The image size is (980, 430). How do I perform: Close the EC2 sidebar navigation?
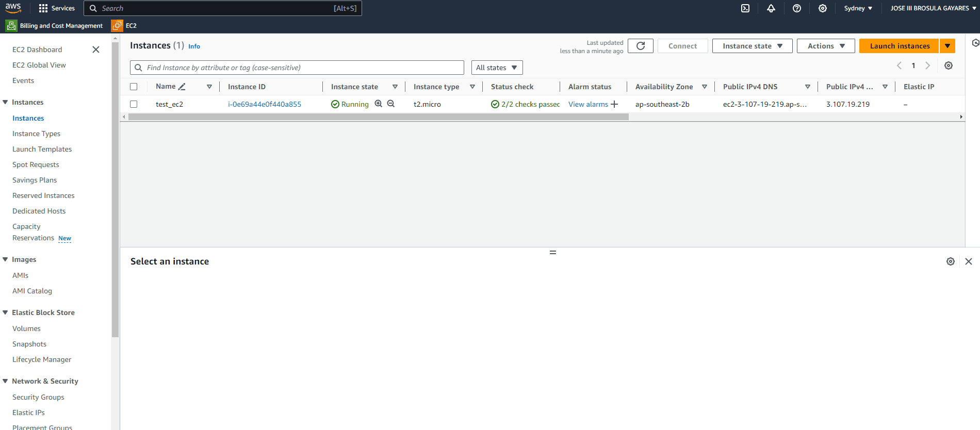click(96, 49)
